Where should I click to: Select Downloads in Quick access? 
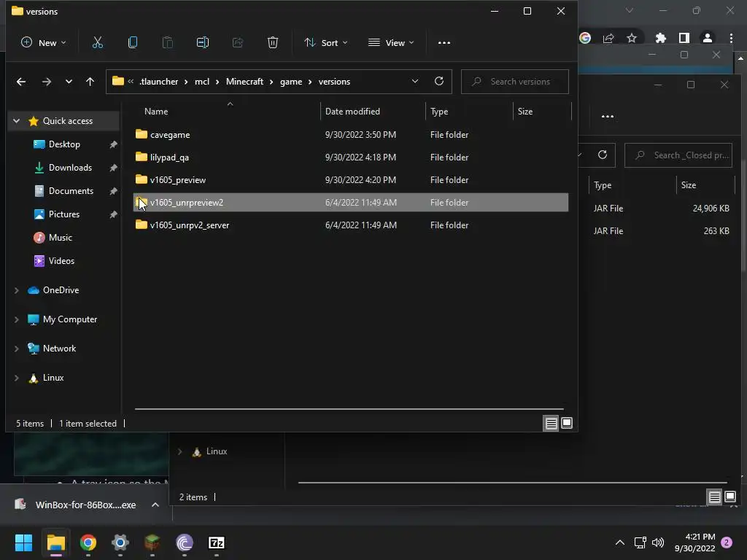tap(70, 168)
